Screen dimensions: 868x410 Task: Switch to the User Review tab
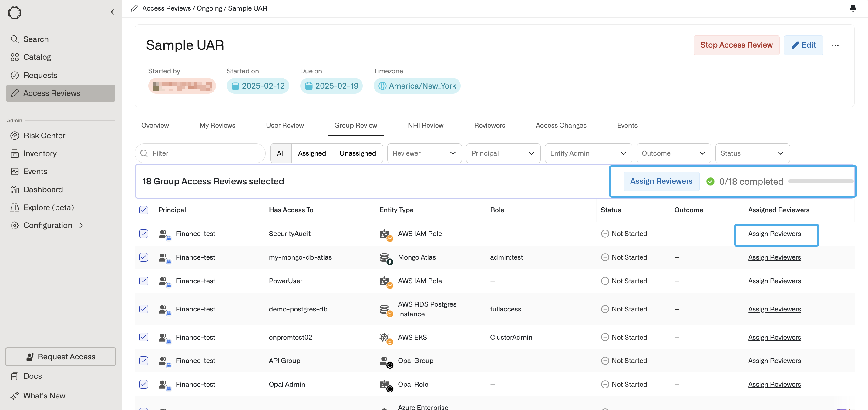click(285, 125)
